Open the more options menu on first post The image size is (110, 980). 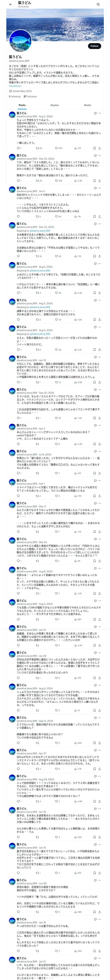click(x=100, y=113)
